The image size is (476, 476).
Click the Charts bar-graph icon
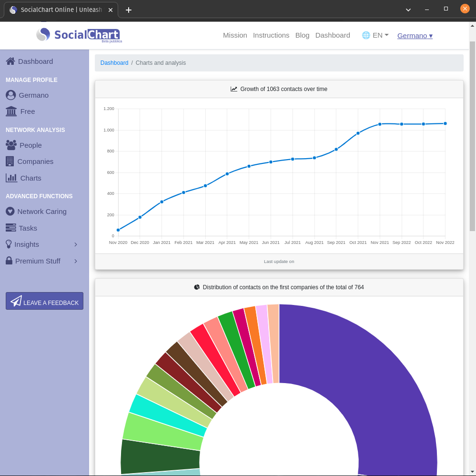pos(11,178)
